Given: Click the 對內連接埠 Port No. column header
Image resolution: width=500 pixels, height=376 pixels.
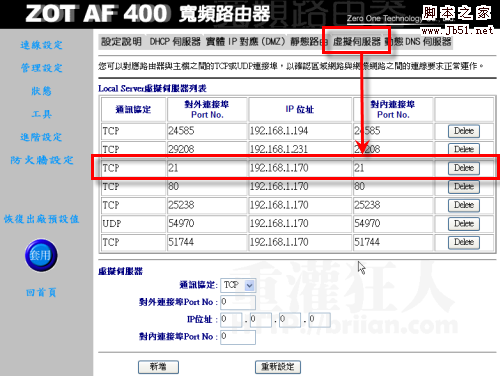Looking at the screenshot, I should point(393,109).
